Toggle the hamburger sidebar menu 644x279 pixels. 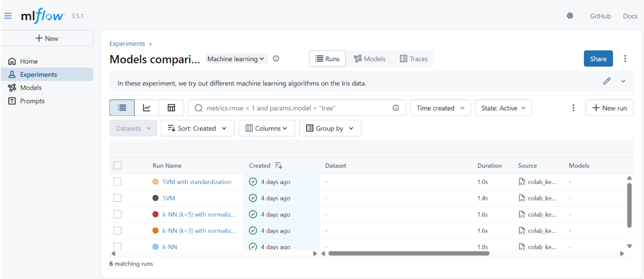pyautogui.click(x=8, y=16)
